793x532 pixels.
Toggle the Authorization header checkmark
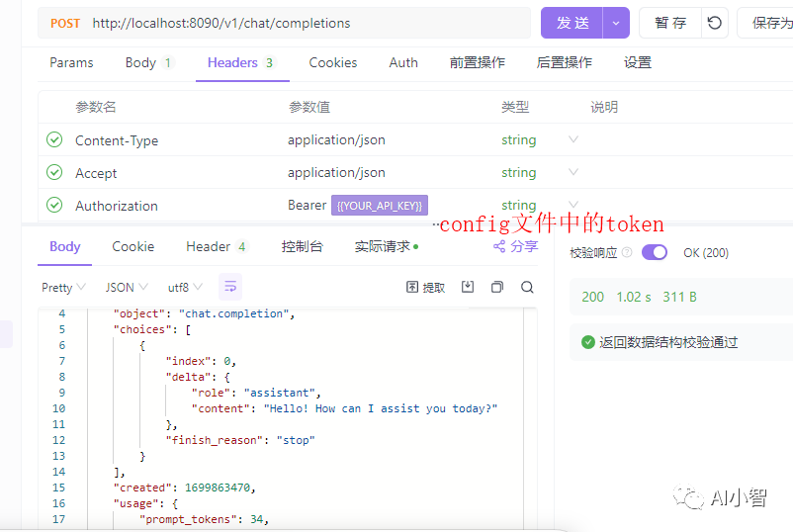(x=54, y=205)
